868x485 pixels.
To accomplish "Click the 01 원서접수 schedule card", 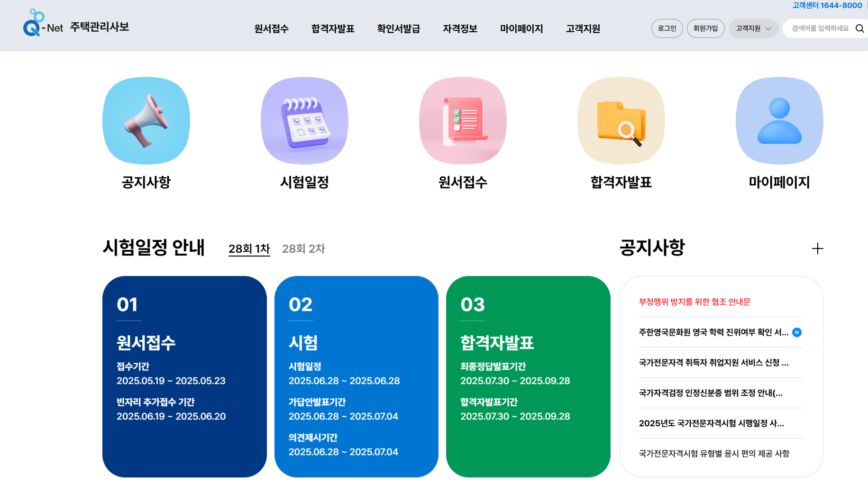I will pyautogui.click(x=184, y=376).
